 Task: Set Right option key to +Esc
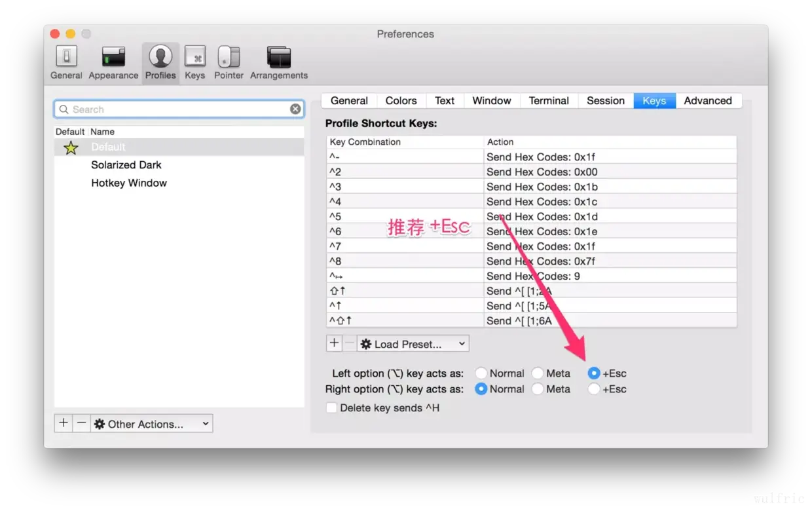click(x=594, y=389)
